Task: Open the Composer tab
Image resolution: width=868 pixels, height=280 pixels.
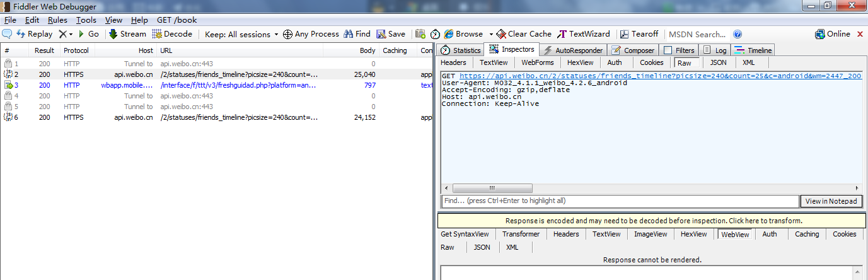Action: tap(632, 50)
